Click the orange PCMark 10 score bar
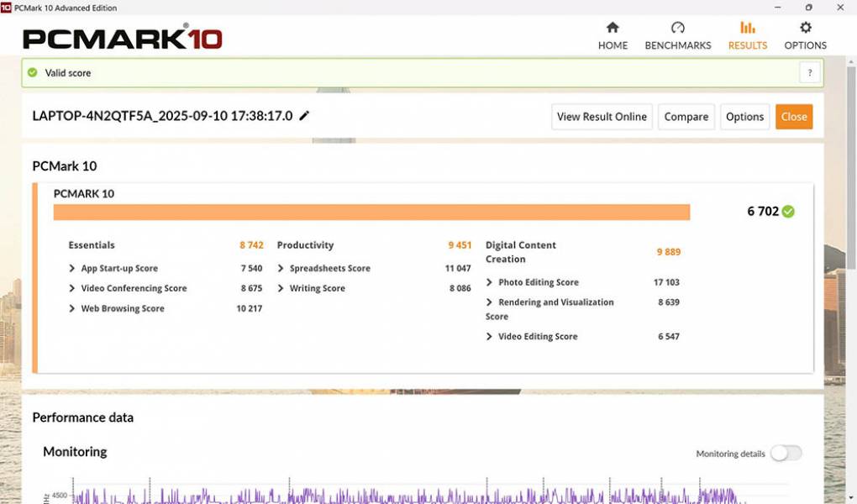857x504 pixels. pos(371,212)
